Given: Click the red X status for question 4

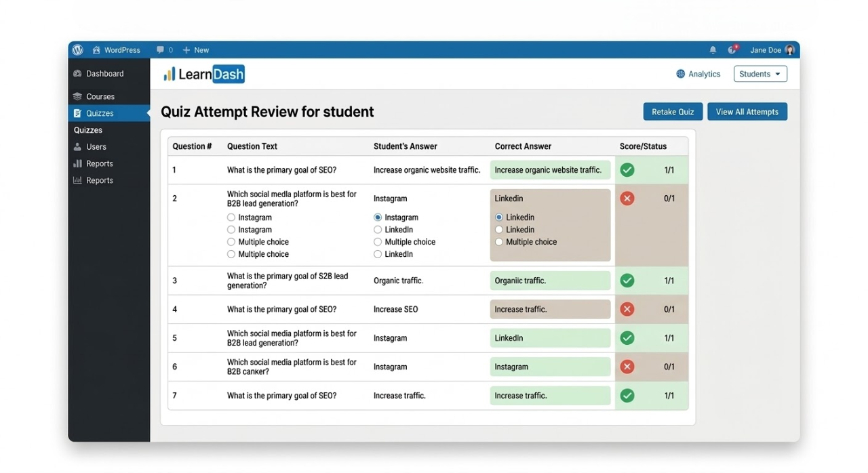Looking at the screenshot, I should tap(627, 310).
